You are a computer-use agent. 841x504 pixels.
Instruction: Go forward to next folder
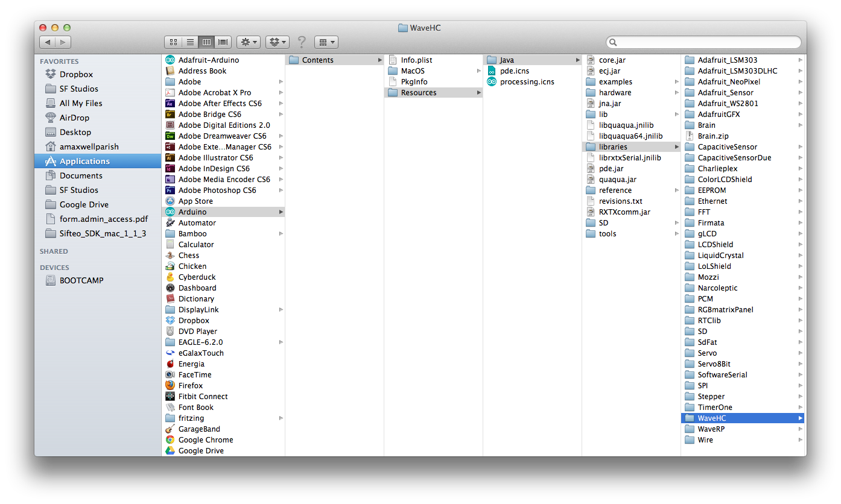click(x=63, y=42)
